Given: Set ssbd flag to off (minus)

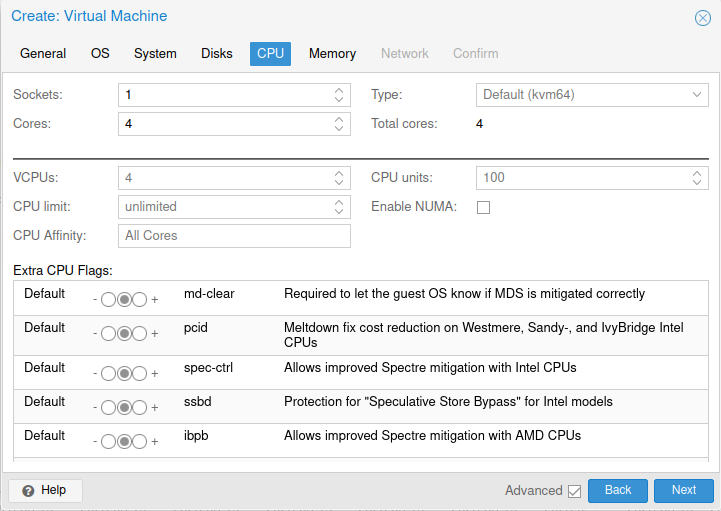Looking at the screenshot, I should pos(109,408).
